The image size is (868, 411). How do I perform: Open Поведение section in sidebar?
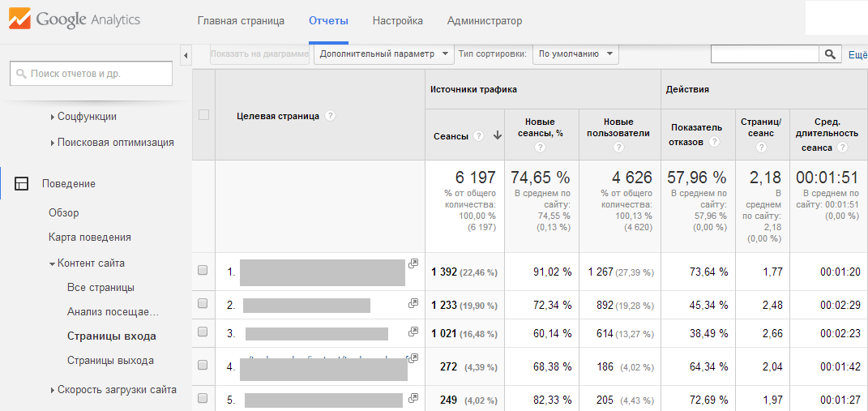(69, 184)
